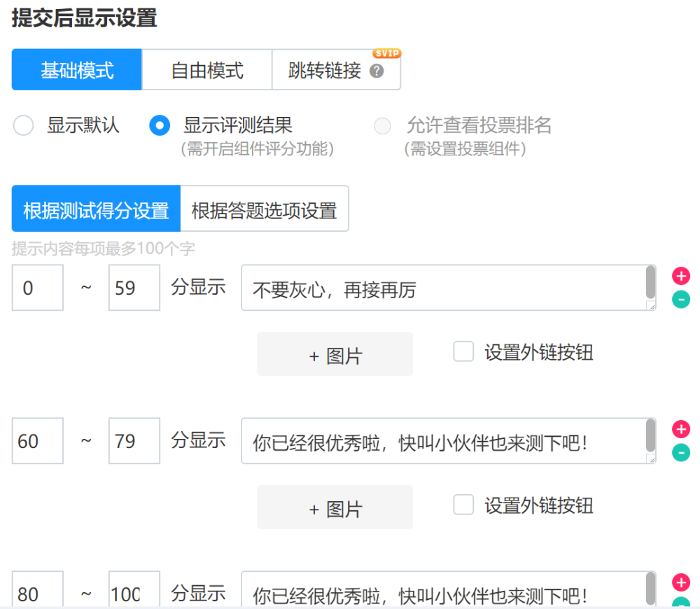Screen dimensions: 700x609
Task: Click the help question mark beside 跳转链接
Action: pyautogui.click(x=377, y=71)
